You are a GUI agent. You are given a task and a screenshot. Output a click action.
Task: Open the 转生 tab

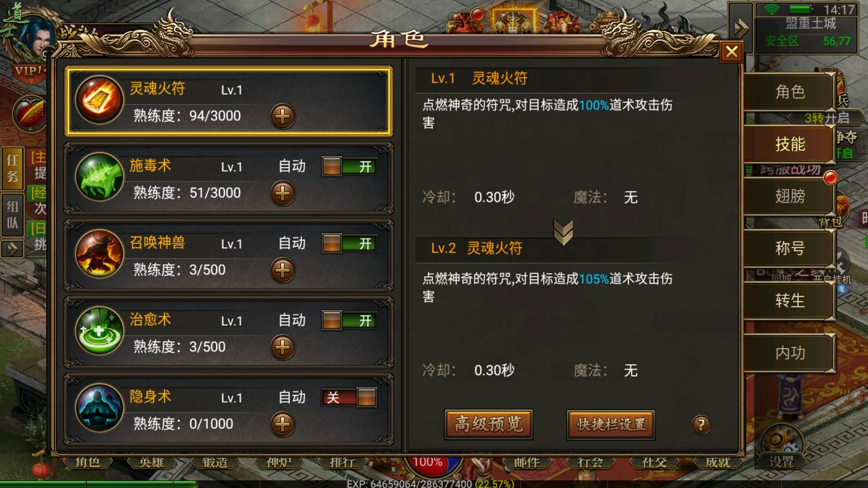[x=789, y=300]
